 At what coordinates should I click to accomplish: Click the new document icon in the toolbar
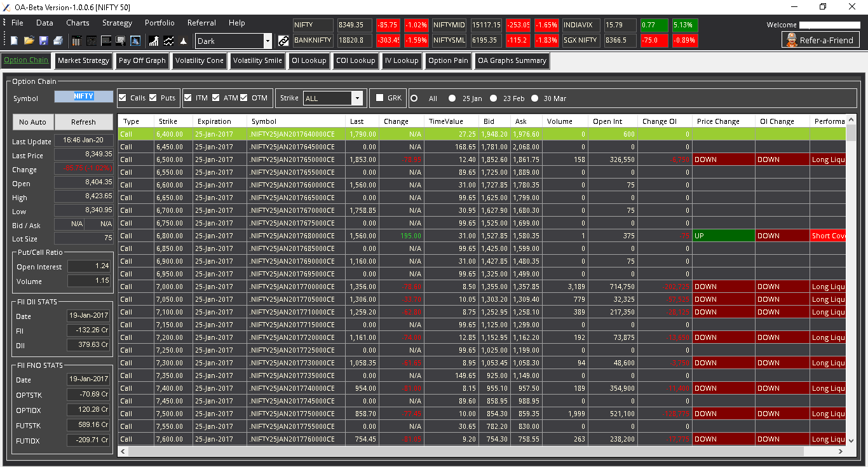(14, 41)
